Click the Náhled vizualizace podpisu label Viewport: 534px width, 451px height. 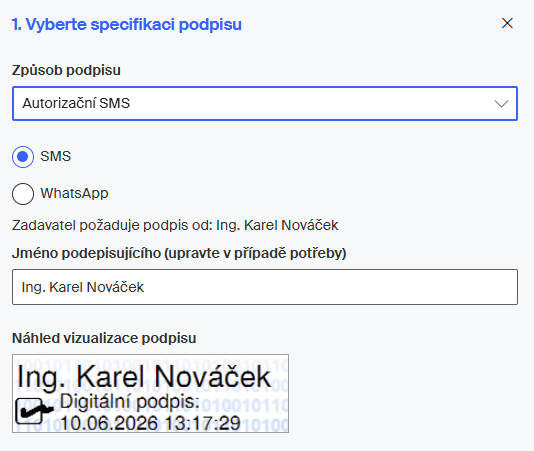(104, 338)
